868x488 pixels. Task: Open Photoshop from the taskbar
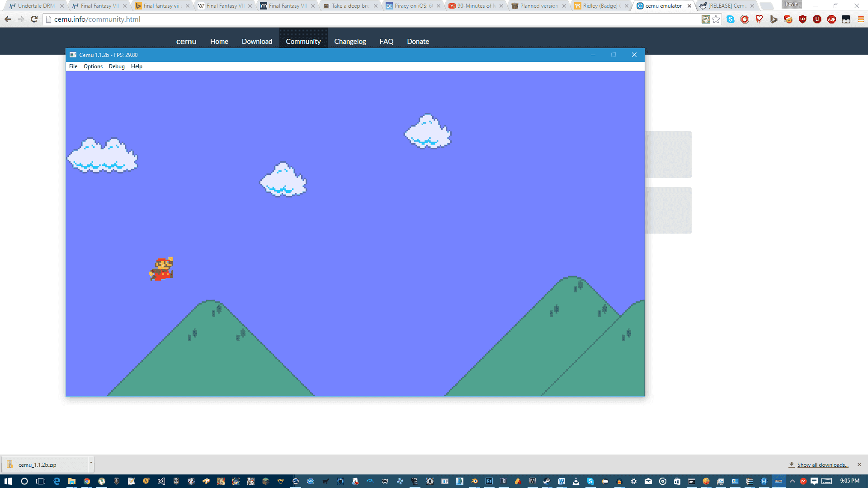(x=489, y=481)
